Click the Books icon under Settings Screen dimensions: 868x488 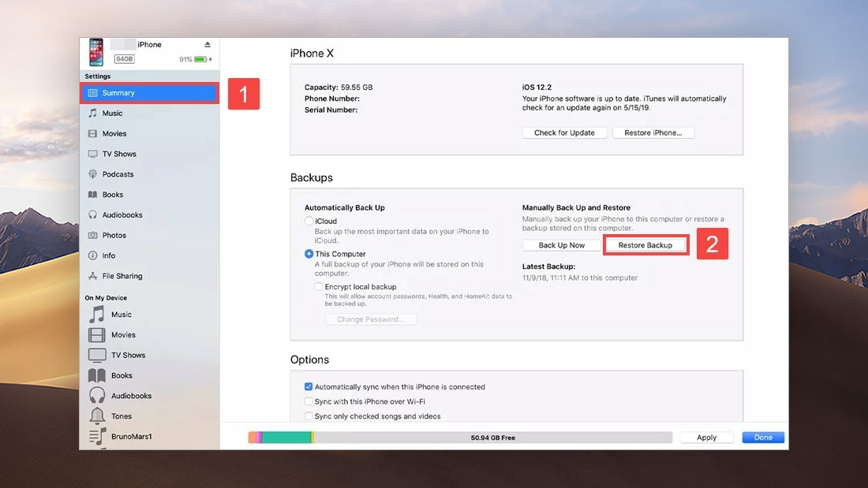click(92, 195)
